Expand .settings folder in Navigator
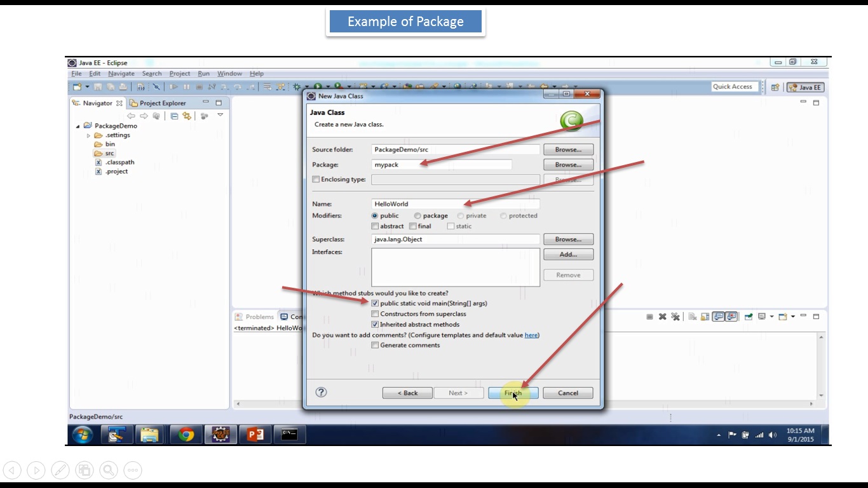 pos(89,135)
